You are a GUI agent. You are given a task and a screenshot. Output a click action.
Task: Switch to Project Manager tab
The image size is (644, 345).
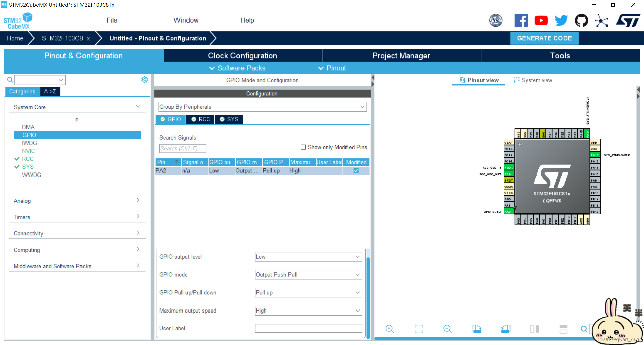click(401, 56)
